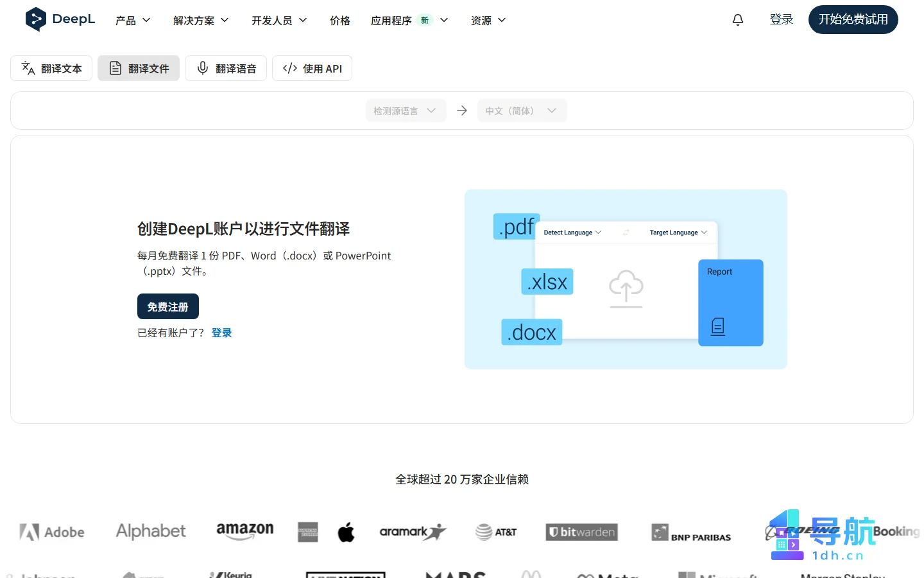
Task: Open the 资源 dropdown menu
Action: (x=488, y=21)
